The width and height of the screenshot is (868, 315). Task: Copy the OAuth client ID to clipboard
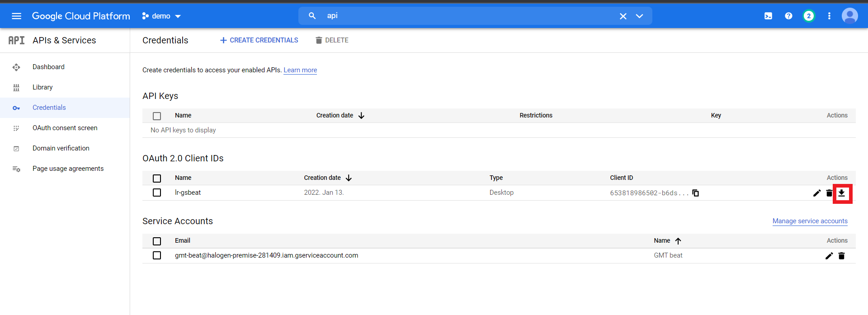coord(696,193)
